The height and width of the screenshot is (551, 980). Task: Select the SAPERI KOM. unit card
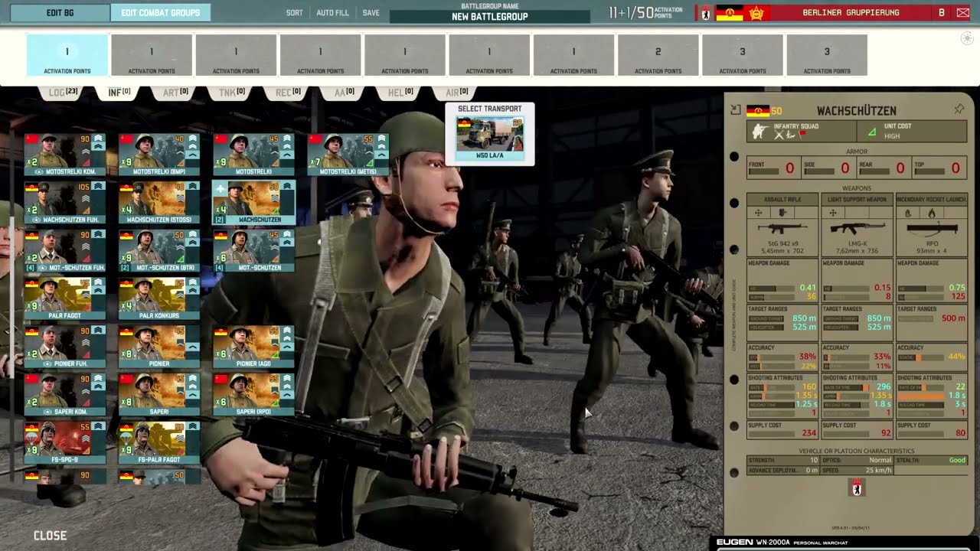[x=65, y=395]
